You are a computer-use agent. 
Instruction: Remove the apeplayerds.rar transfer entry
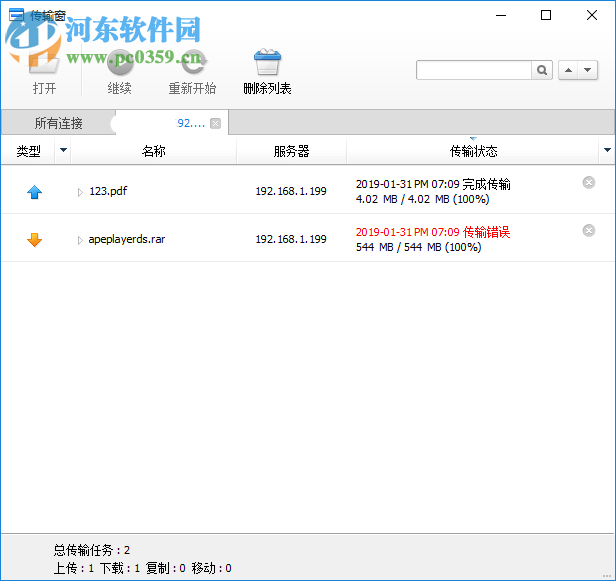(588, 231)
